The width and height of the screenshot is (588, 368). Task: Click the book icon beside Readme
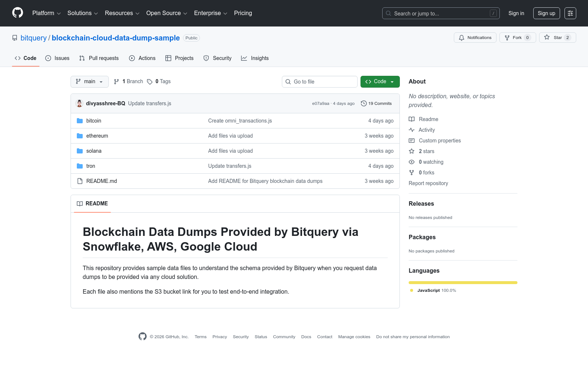tap(412, 119)
